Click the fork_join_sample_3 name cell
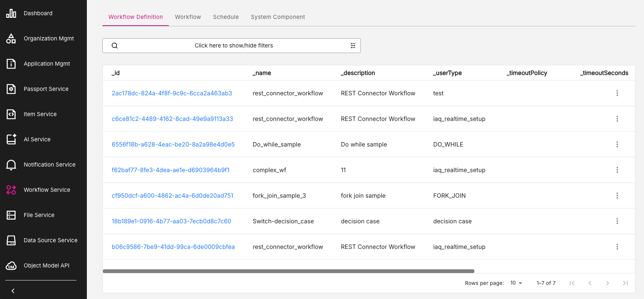The width and height of the screenshot is (644, 299). pos(279,195)
